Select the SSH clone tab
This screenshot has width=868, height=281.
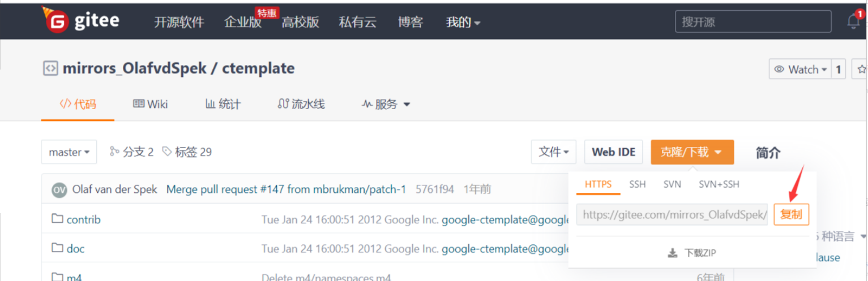637,184
